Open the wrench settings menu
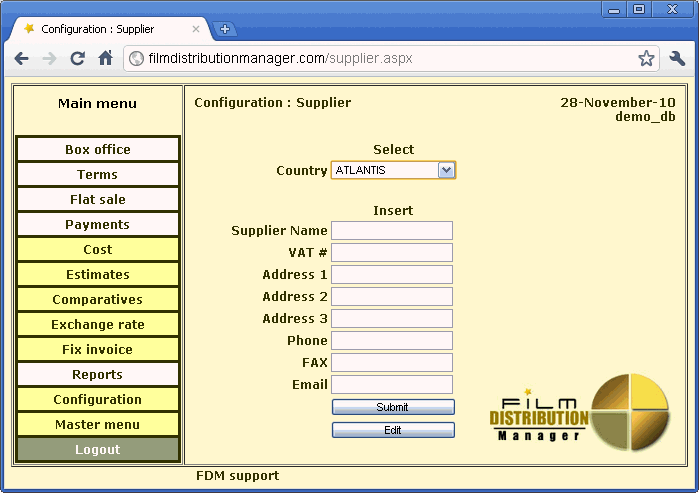699x493 pixels. tap(677, 59)
